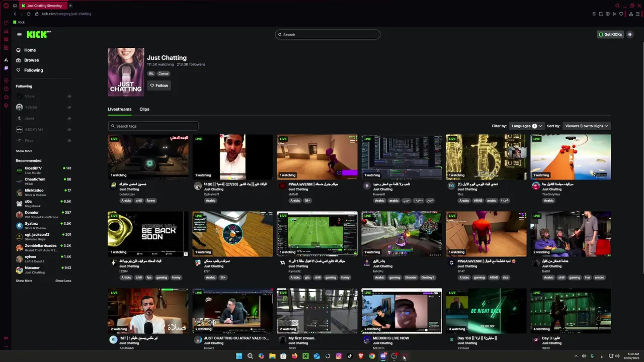
Task: Open Viewers (Low to High) sort dropdown
Action: [x=587, y=126]
